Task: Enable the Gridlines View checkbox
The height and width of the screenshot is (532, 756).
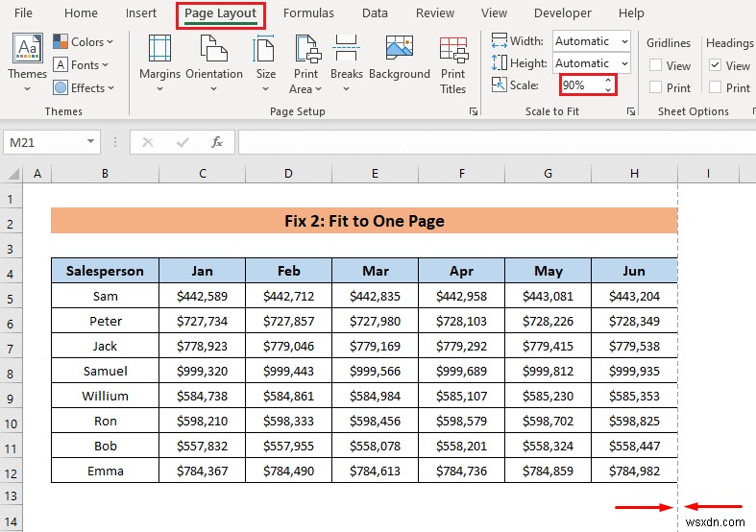Action: 656,65
